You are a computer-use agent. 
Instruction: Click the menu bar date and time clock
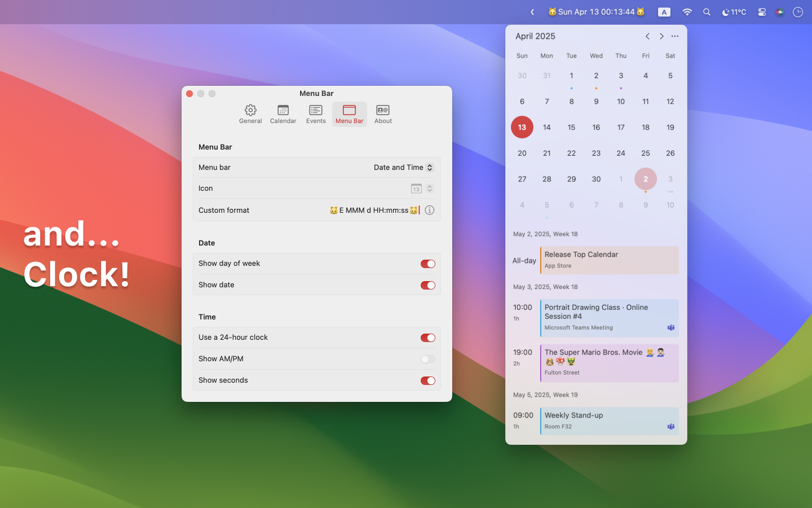coord(597,12)
